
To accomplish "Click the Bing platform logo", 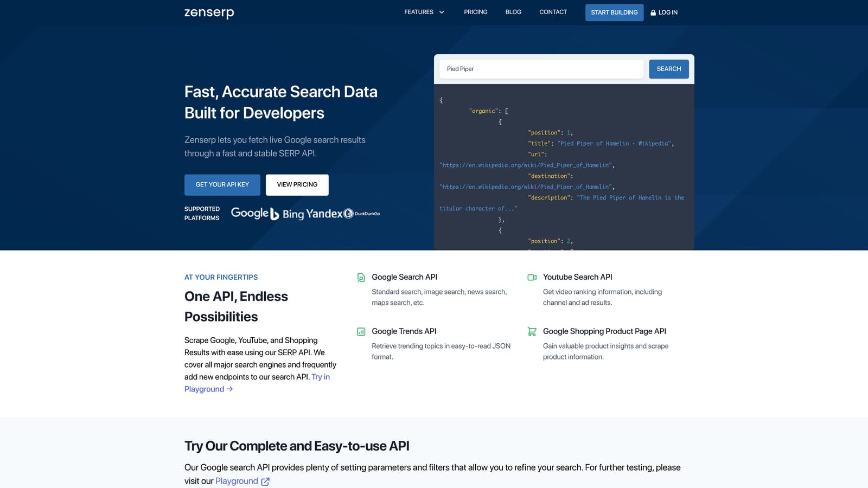I will point(287,214).
